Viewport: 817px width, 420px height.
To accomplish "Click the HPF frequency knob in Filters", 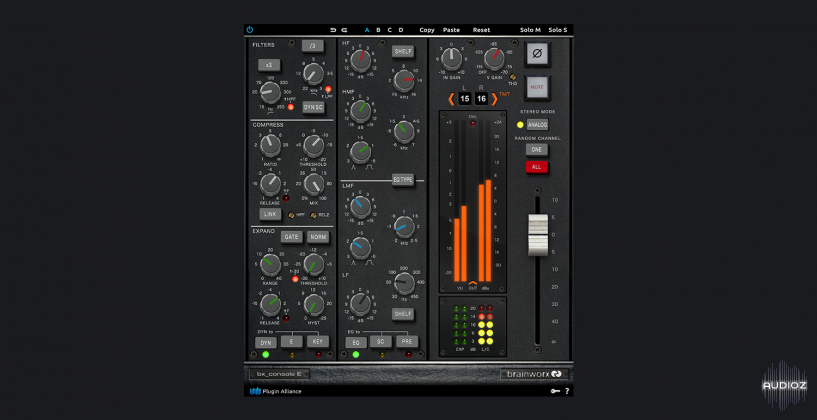I will pyautogui.click(x=270, y=93).
